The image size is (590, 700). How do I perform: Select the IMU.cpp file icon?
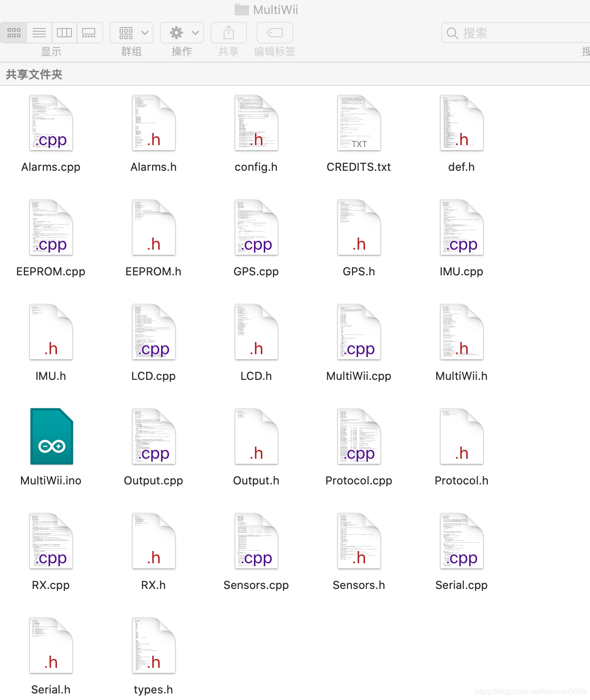pos(462,227)
